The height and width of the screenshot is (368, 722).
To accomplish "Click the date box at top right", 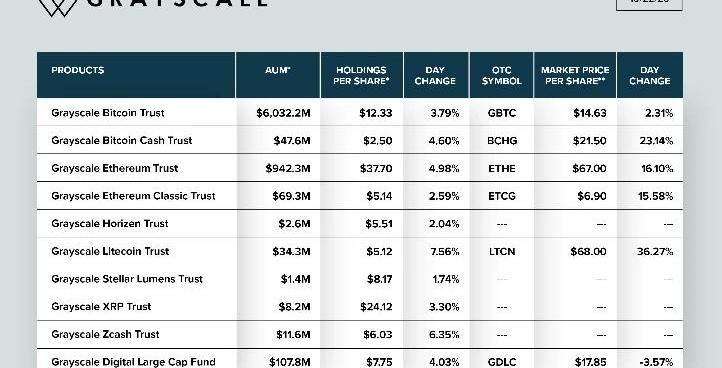I will [x=649, y=5].
